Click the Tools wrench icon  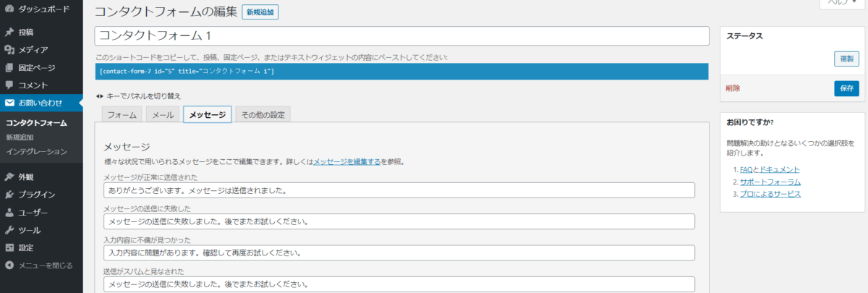9,230
